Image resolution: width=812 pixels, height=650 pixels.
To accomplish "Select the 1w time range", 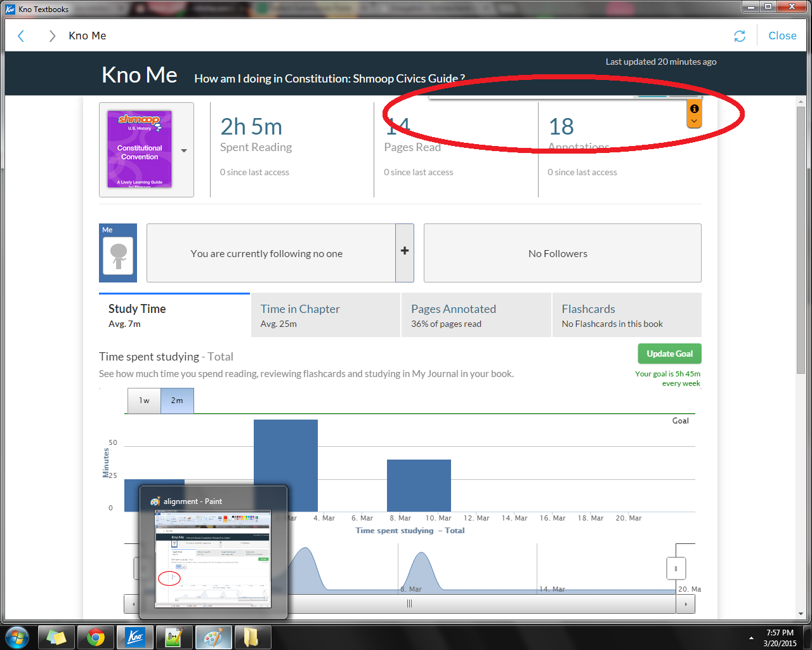I will 144,401.
